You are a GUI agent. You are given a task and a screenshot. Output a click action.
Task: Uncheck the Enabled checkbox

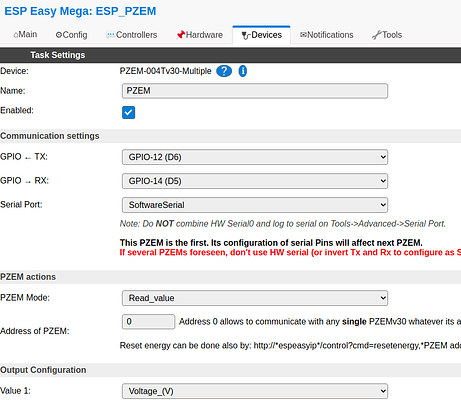click(129, 112)
